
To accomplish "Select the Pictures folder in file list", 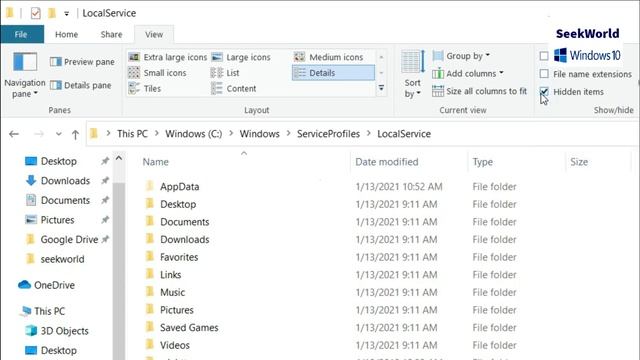I will point(176,310).
